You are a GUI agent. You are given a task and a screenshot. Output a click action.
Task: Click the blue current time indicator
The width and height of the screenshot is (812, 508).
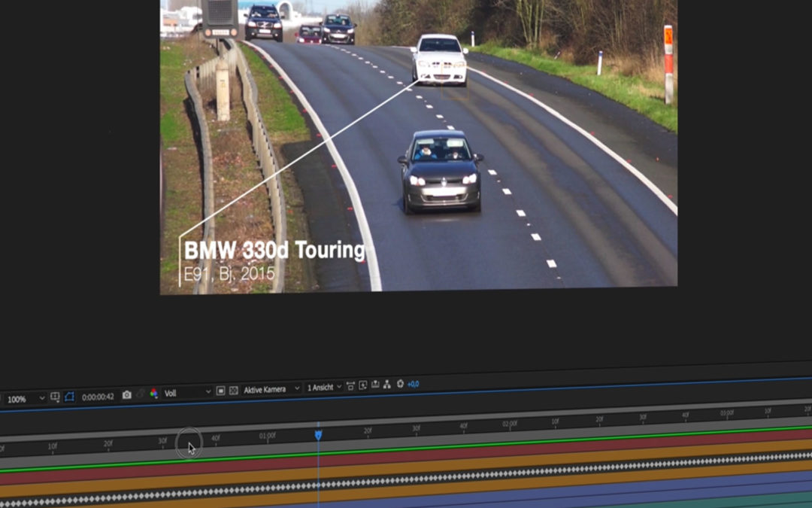point(319,435)
